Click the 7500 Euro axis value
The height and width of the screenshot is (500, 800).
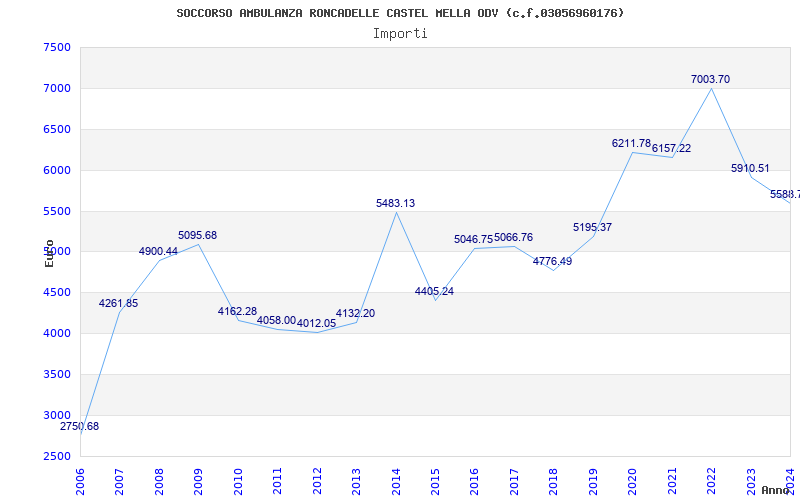point(57,47)
